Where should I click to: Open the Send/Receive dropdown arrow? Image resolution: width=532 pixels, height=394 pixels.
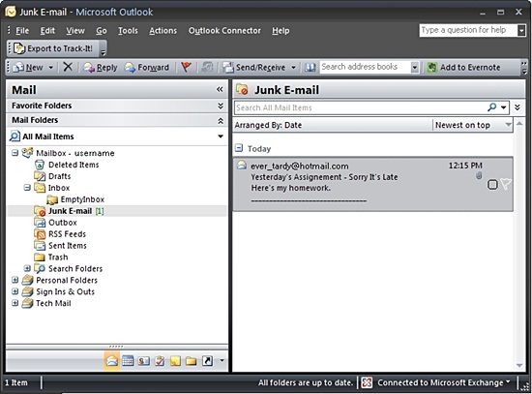(x=293, y=67)
